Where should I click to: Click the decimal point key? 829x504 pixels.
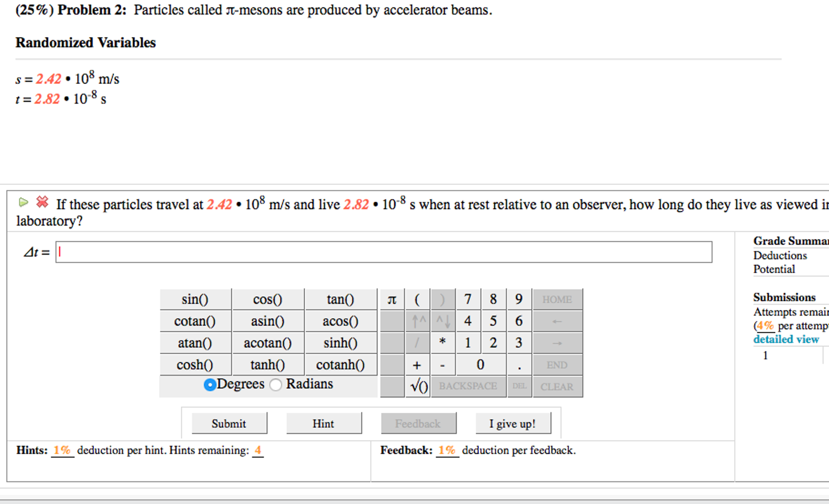(519, 365)
